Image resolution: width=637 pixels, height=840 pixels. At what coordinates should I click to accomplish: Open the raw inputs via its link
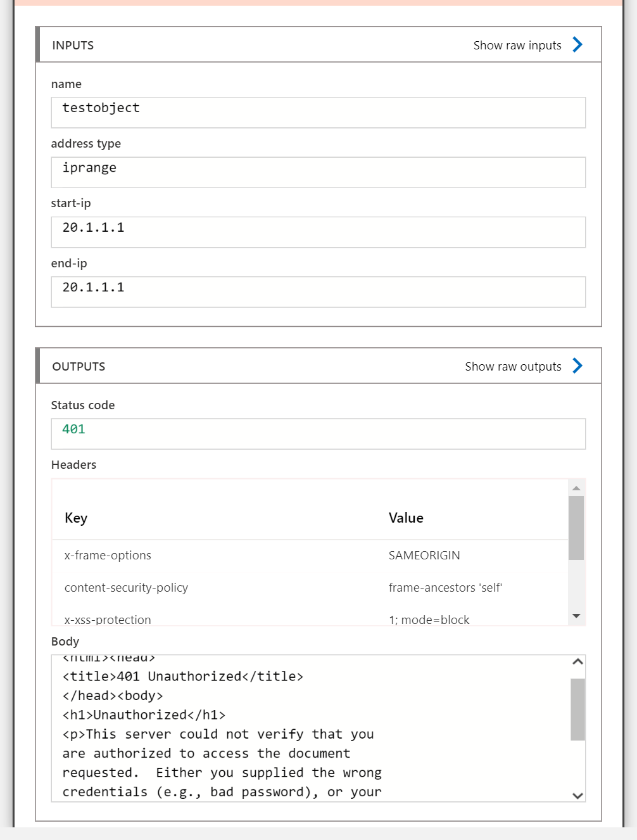(517, 45)
